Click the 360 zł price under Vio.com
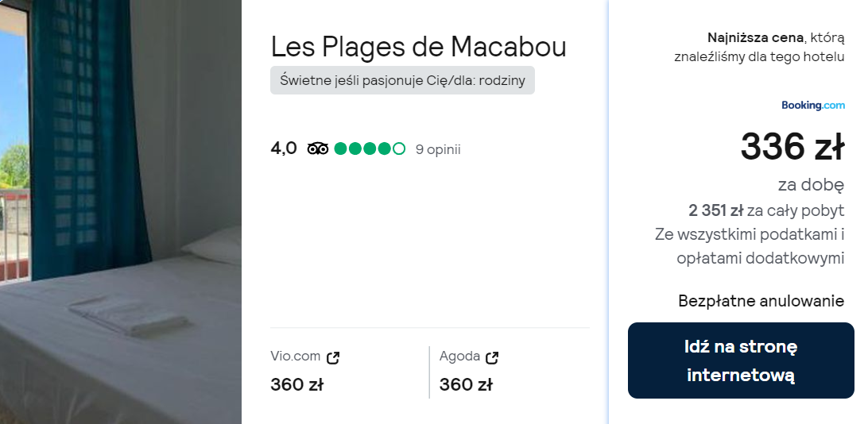 tap(296, 385)
